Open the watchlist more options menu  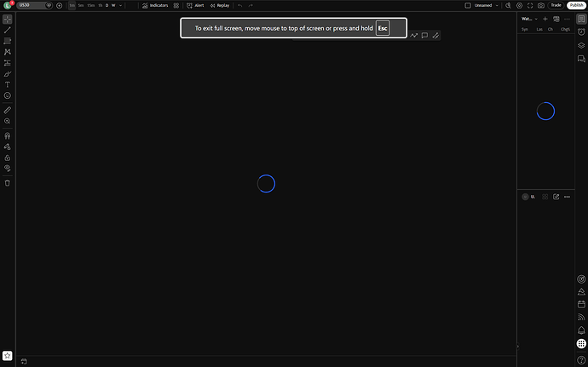567,19
